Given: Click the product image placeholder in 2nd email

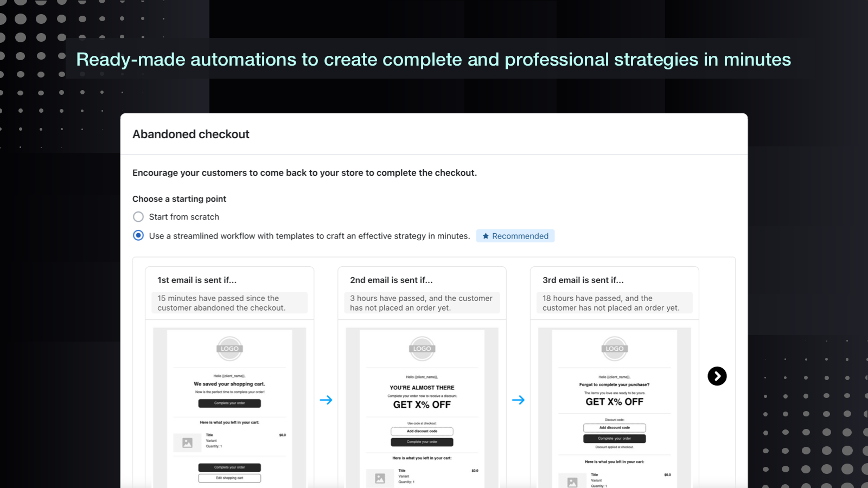Looking at the screenshot, I should [380, 478].
